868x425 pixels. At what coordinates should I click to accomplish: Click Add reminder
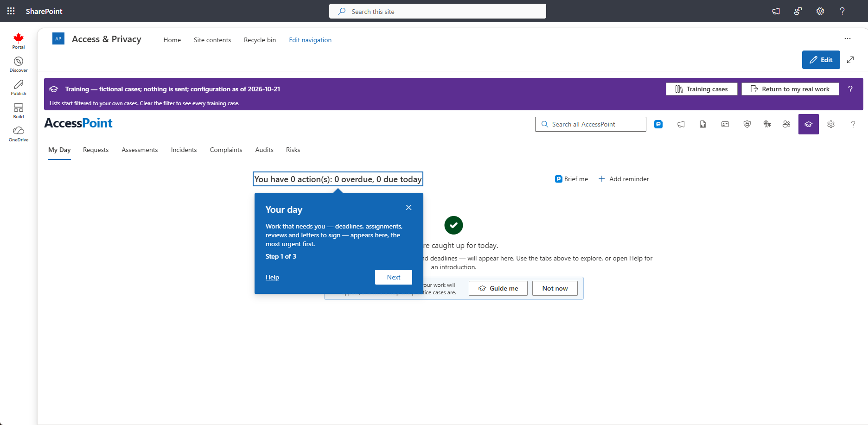(x=624, y=179)
